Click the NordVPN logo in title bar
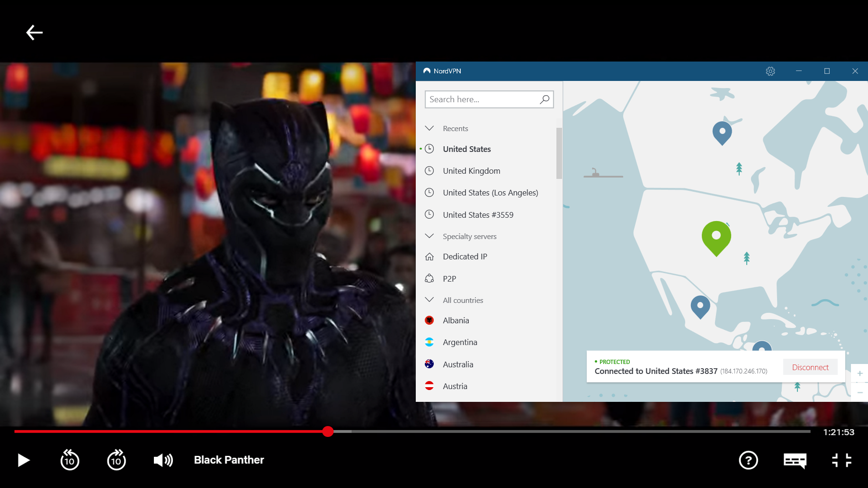 [427, 71]
